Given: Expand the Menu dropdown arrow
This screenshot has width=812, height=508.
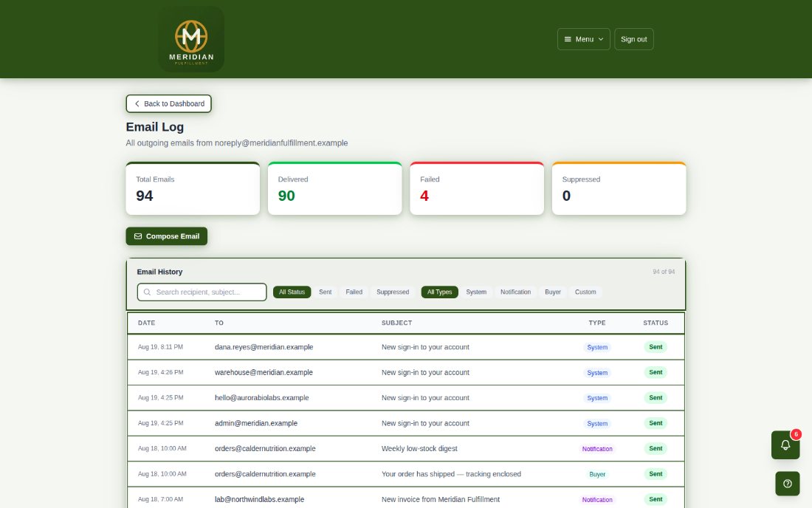Looking at the screenshot, I should tap(601, 39).
